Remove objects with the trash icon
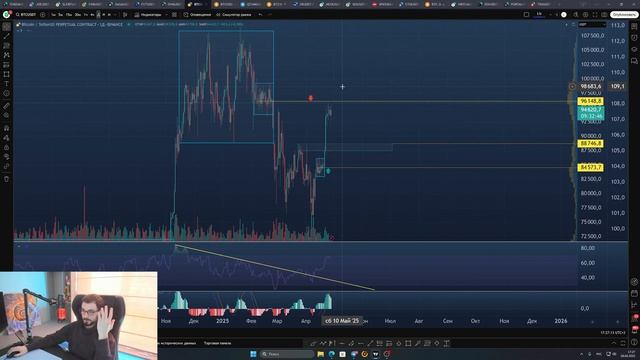Image resolution: width=640 pixels, height=360 pixels. [7, 179]
